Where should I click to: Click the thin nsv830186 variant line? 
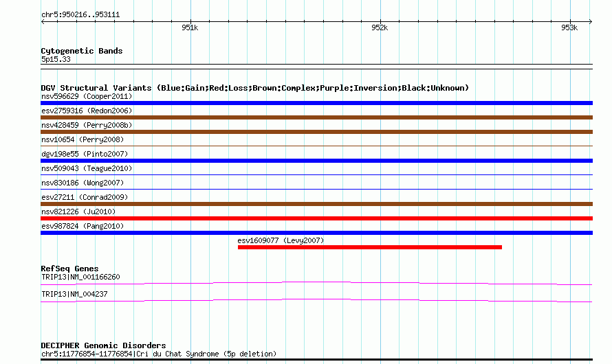point(316,189)
